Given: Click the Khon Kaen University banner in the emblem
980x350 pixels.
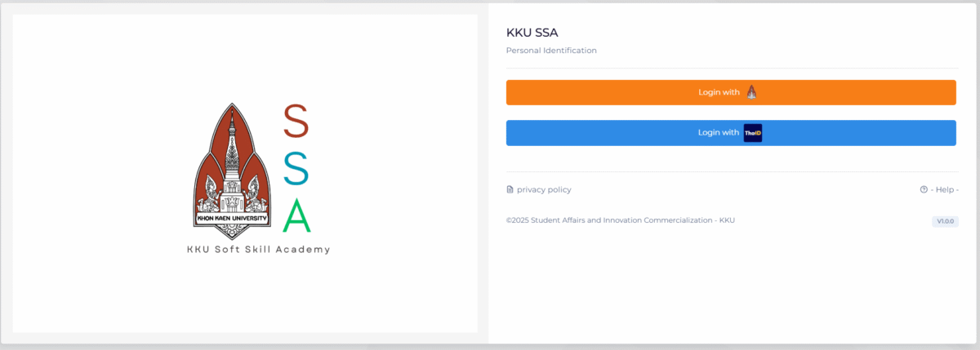Looking at the screenshot, I should pyautogui.click(x=233, y=218).
